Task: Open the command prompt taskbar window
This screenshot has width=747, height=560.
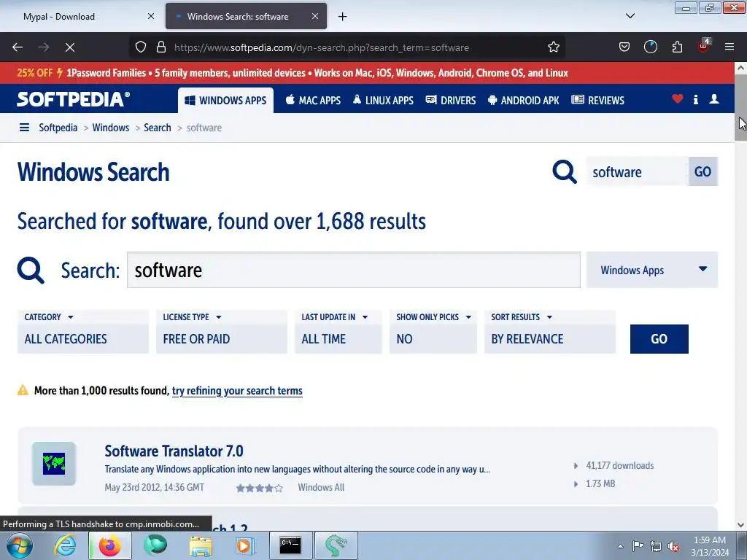Action: pos(290,545)
